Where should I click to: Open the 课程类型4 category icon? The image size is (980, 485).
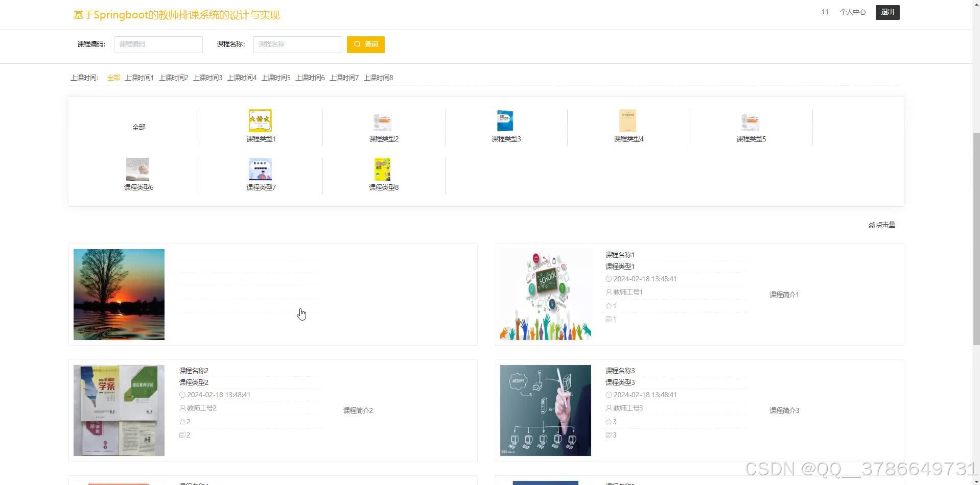click(627, 121)
